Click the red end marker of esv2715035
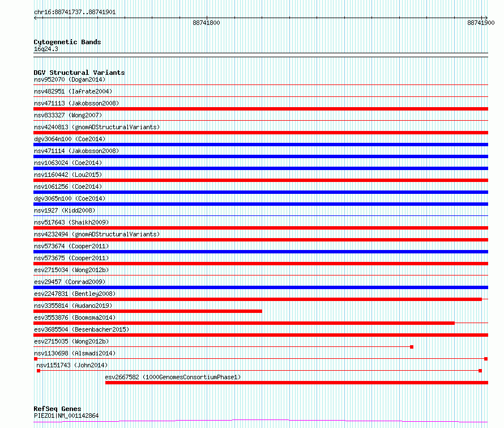This screenshot has width=504, height=428. [x=412, y=347]
